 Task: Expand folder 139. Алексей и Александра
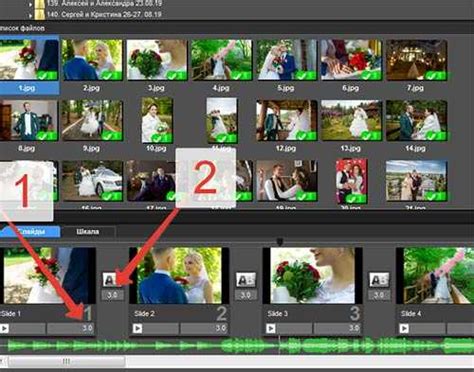[x=30, y=5]
